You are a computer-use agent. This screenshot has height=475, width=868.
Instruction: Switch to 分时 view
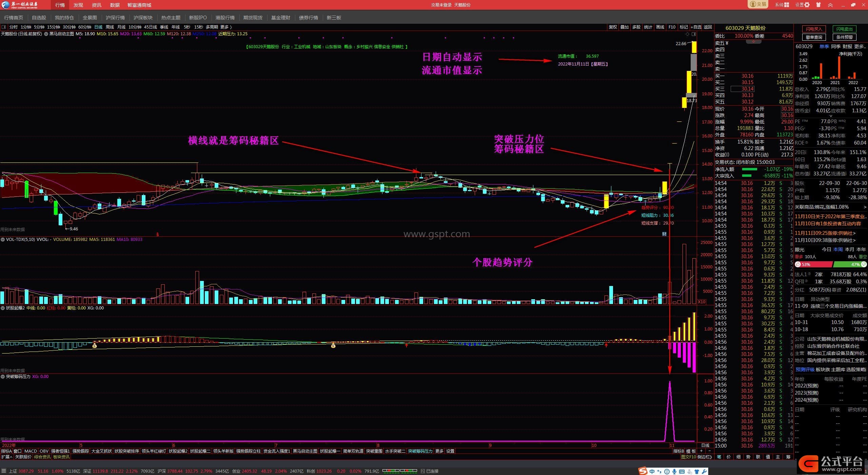point(13,27)
